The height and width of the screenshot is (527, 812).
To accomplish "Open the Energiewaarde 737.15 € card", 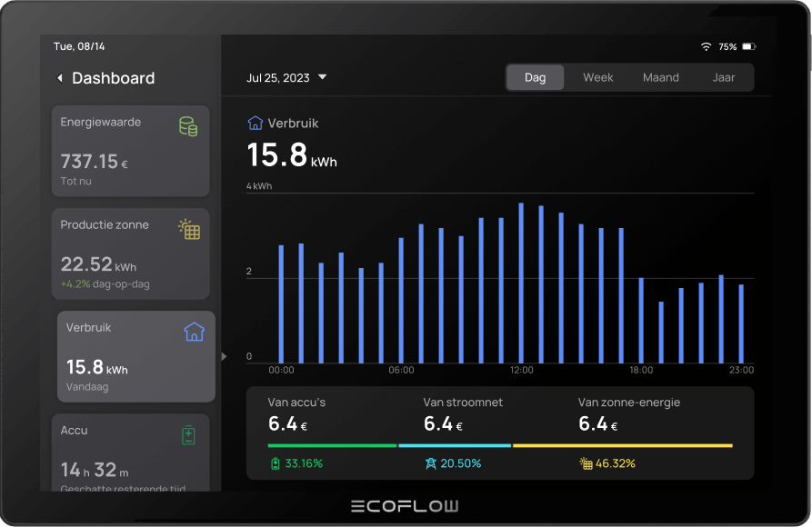I will pos(131,151).
